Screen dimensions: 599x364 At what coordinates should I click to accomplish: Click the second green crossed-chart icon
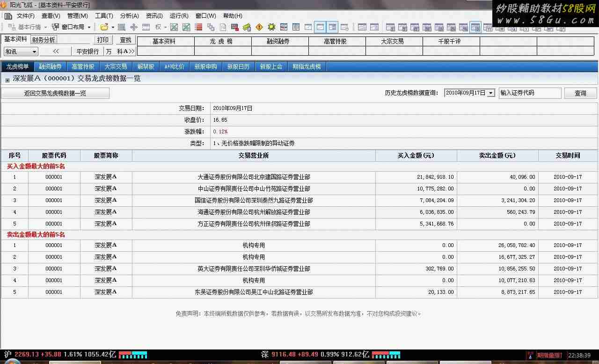(x=186, y=27)
